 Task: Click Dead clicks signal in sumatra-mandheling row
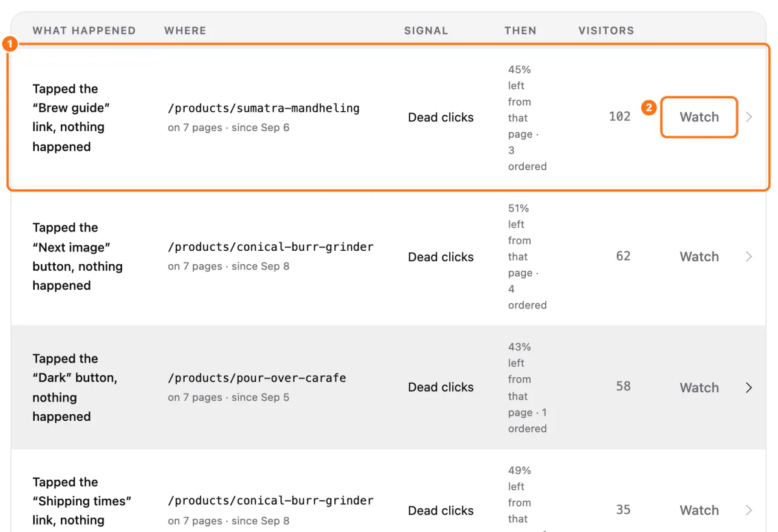coord(441,118)
